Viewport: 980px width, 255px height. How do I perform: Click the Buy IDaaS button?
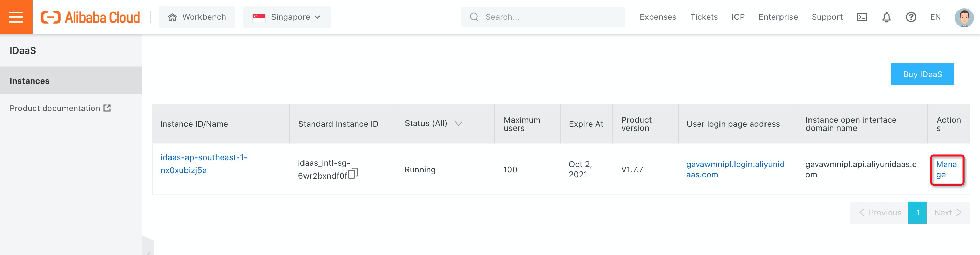(922, 74)
